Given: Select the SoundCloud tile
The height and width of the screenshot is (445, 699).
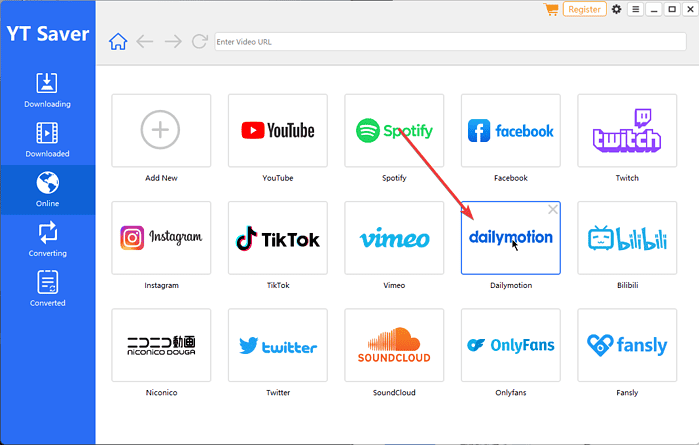Looking at the screenshot, I should pos(394,346).
